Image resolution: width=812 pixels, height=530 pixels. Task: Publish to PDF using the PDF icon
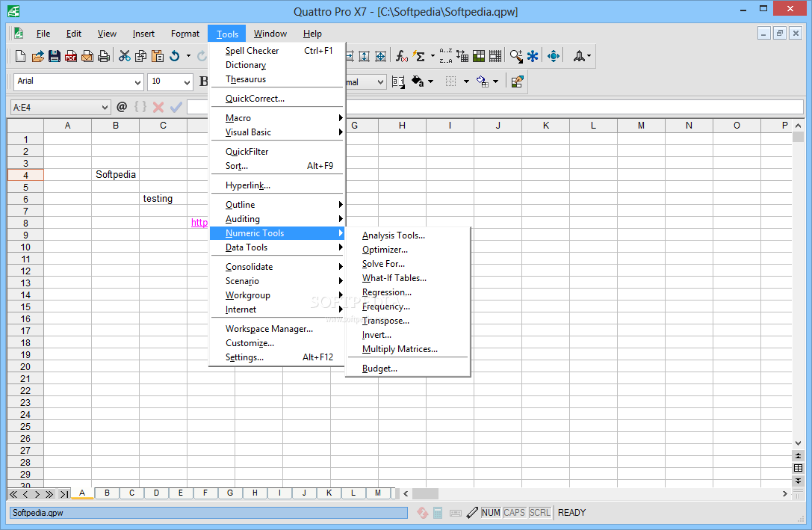tap(71, 56)
